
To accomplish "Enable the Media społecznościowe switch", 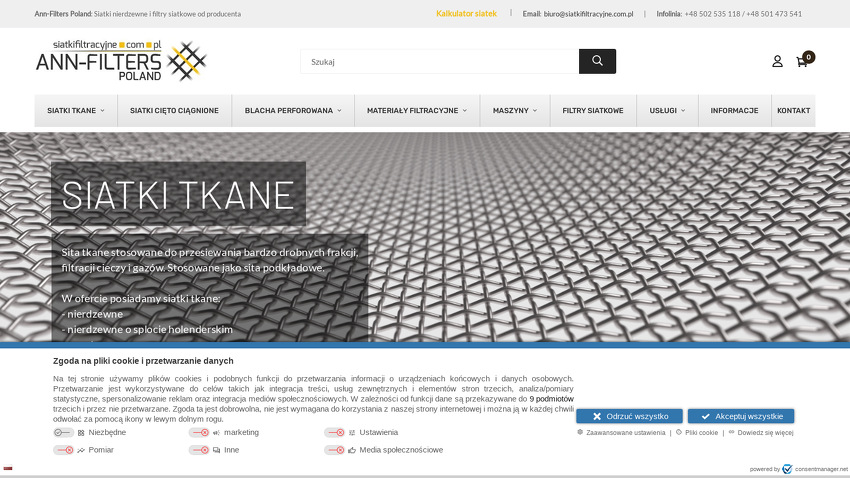I will click(334, 450).
